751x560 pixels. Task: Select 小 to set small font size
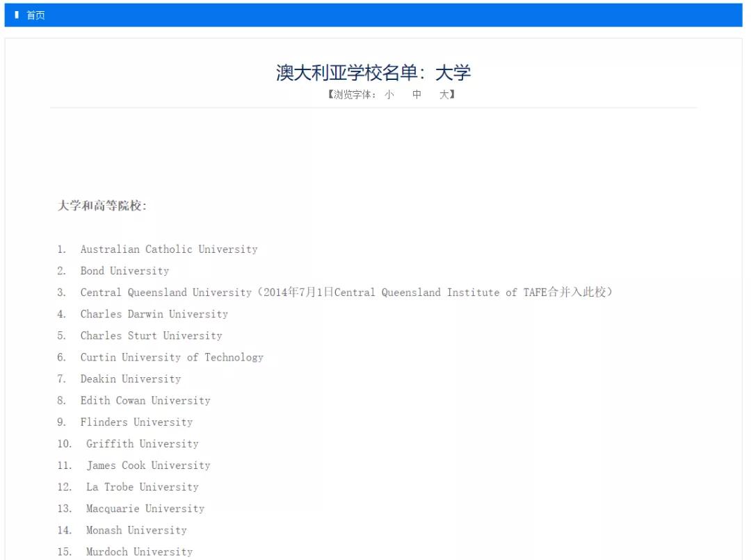387,94
